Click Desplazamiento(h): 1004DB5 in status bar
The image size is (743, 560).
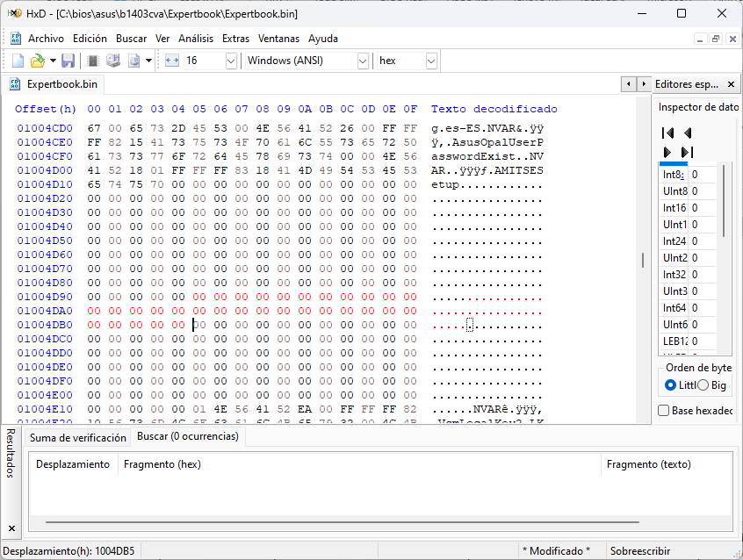pyautogui.click(x=69, y=551)
